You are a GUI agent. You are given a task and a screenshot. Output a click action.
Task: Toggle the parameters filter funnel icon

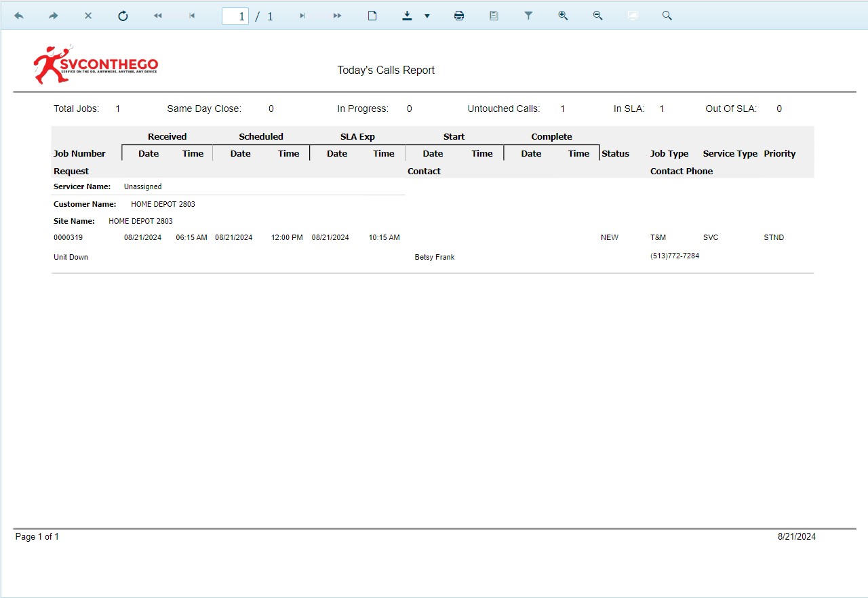(528, 16)
